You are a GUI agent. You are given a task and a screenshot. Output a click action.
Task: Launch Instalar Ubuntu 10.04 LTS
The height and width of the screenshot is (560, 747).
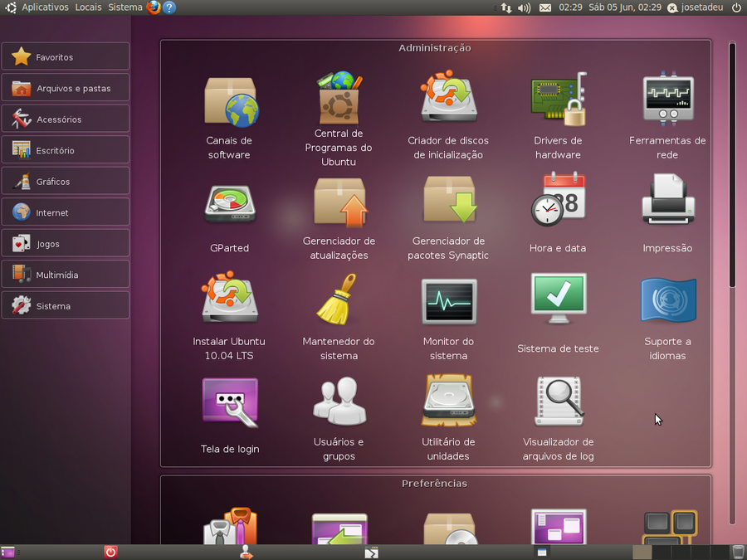(x=229, y=318)
